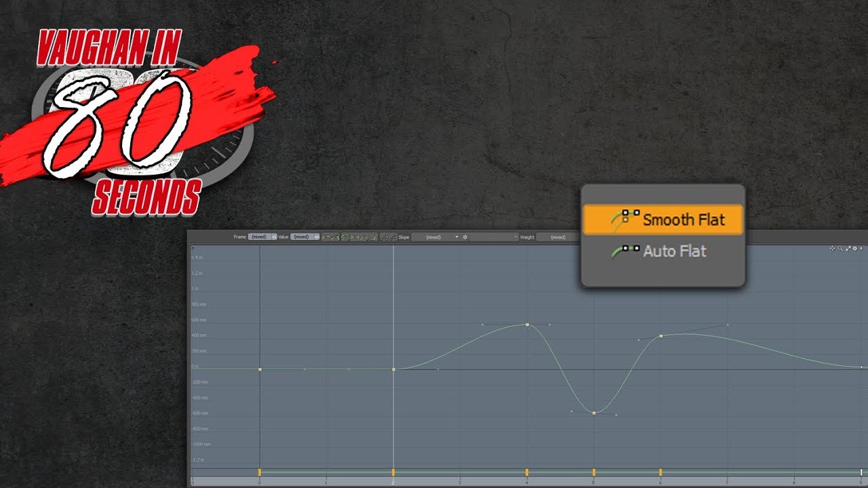Click the small arrow expander at graph corner
This screenshot has height=488, width=868.
click(x=861, y=249)
